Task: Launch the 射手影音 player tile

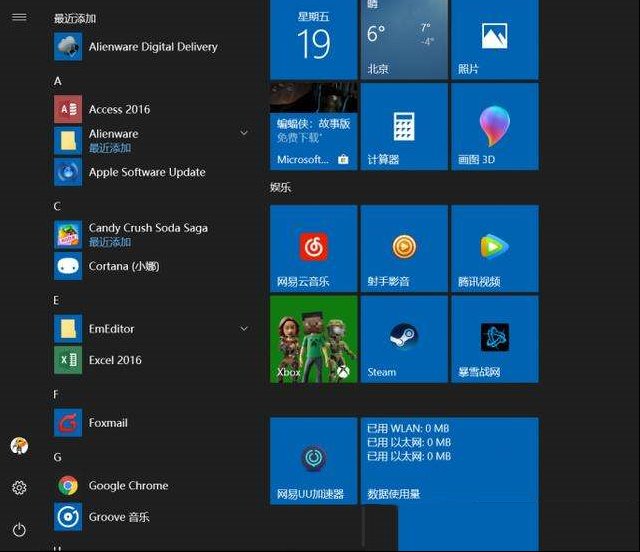Action: (404, 249)
